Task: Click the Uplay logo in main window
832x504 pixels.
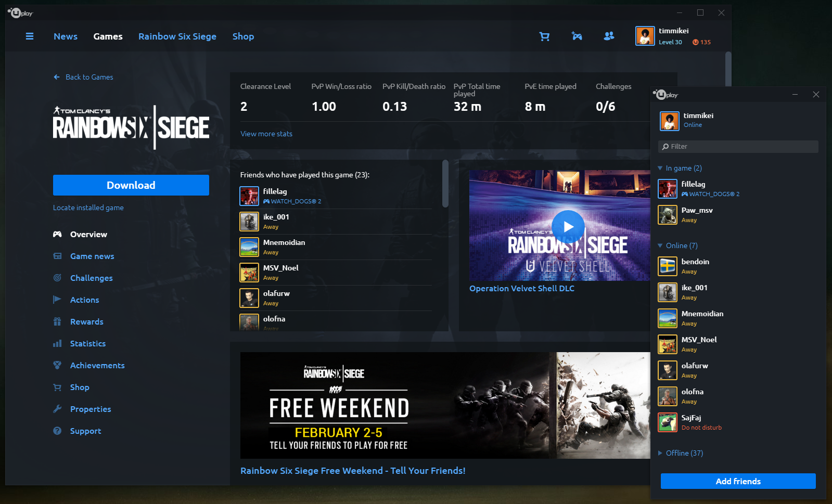Action: tap(20, 13)
